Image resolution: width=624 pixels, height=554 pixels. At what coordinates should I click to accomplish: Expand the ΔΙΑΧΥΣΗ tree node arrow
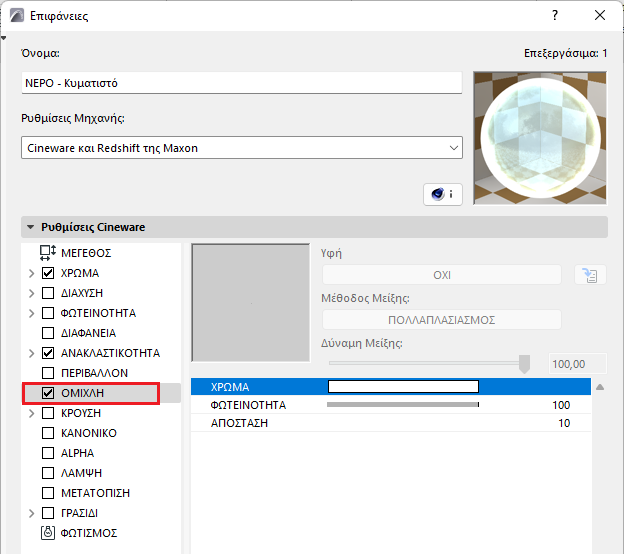pos(31,293)
